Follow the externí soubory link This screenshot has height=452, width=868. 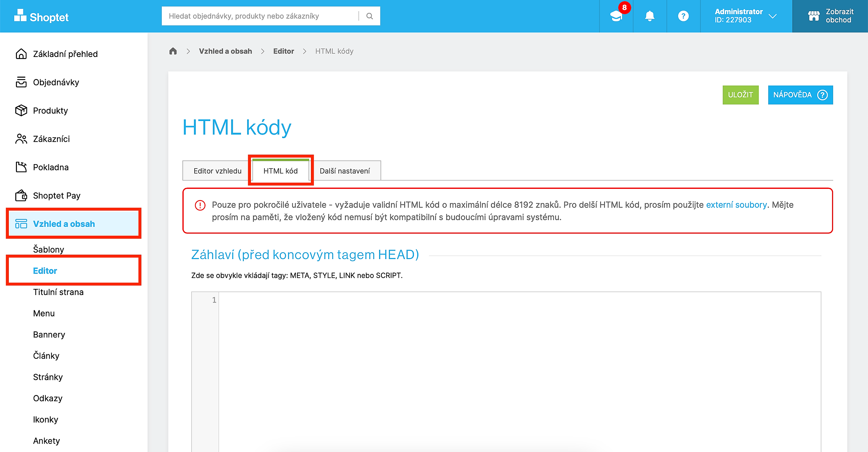736,205
